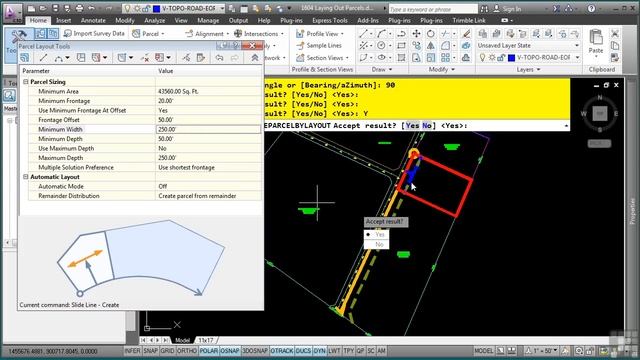Select the Rectangle tool in the Draw panel
The image size is (640, 360).
[402, 46]
